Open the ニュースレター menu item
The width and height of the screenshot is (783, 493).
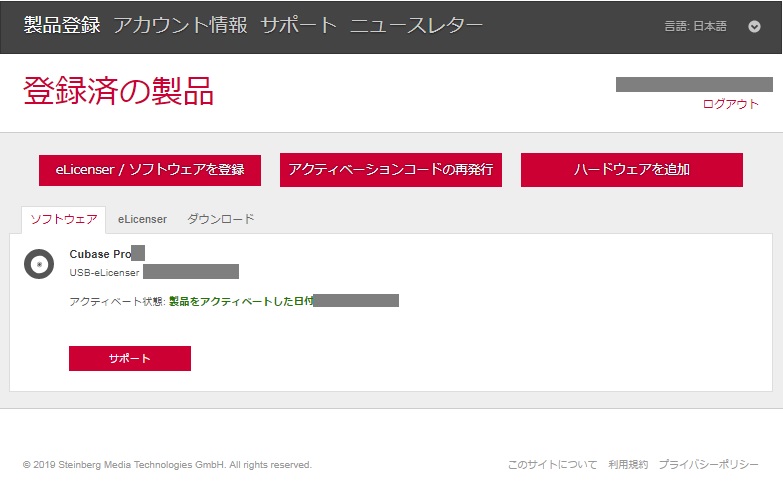416,25
